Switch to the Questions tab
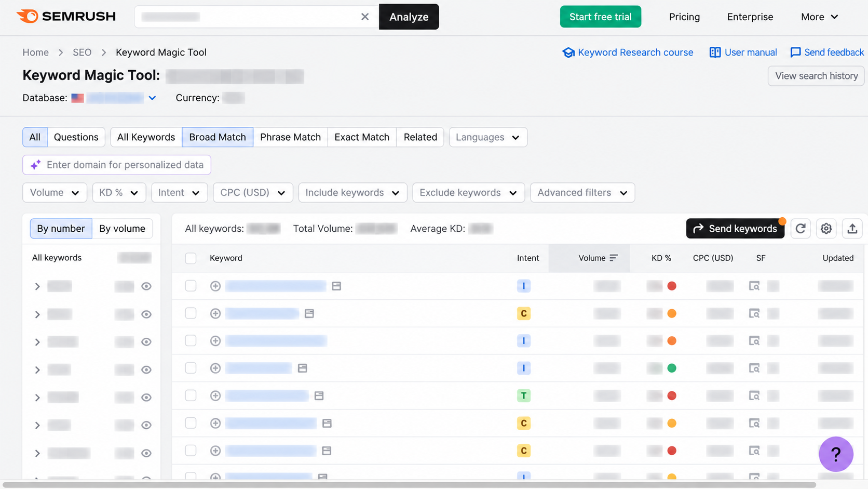The height and width of the screenshot is (489, 868). tap(76, 137)
